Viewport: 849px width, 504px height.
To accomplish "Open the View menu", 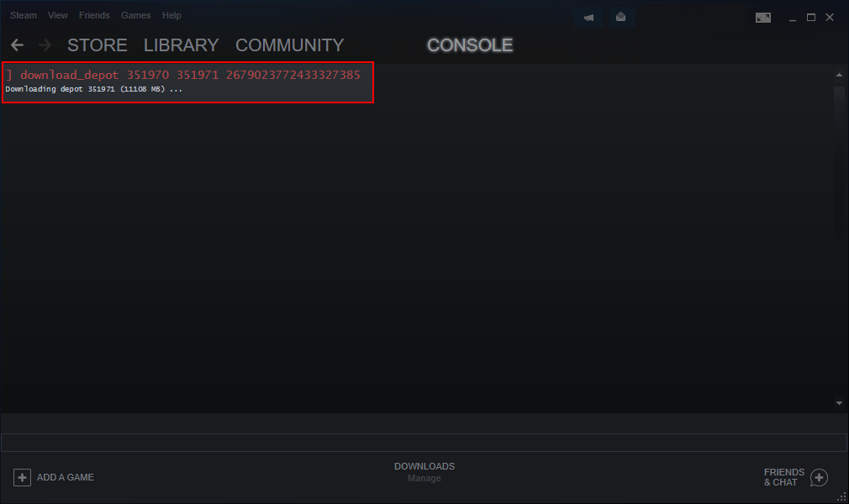I will coord(57,15).
